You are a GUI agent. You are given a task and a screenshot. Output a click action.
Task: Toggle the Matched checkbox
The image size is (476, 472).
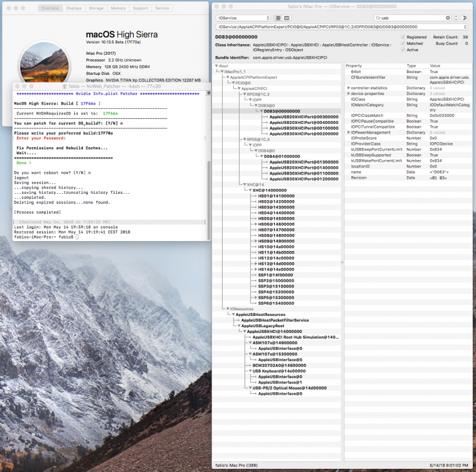pyautogui.click(x=403, y=43)
